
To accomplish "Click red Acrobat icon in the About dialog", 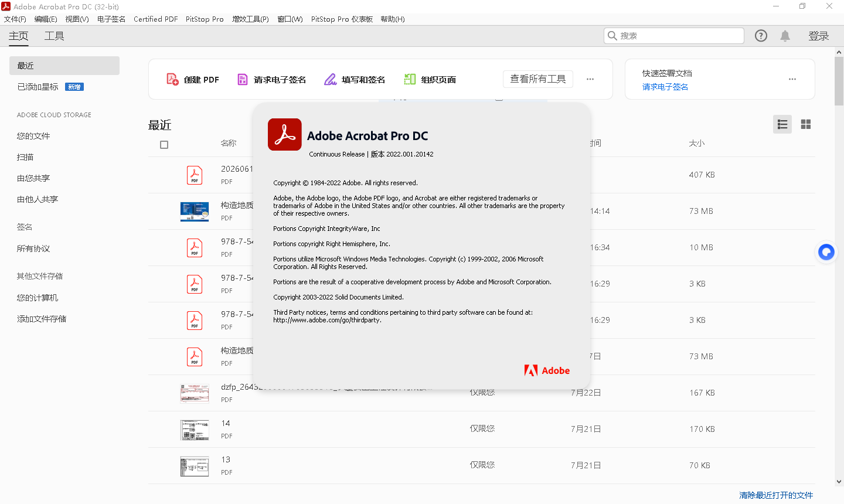I will tap(285, 135).
